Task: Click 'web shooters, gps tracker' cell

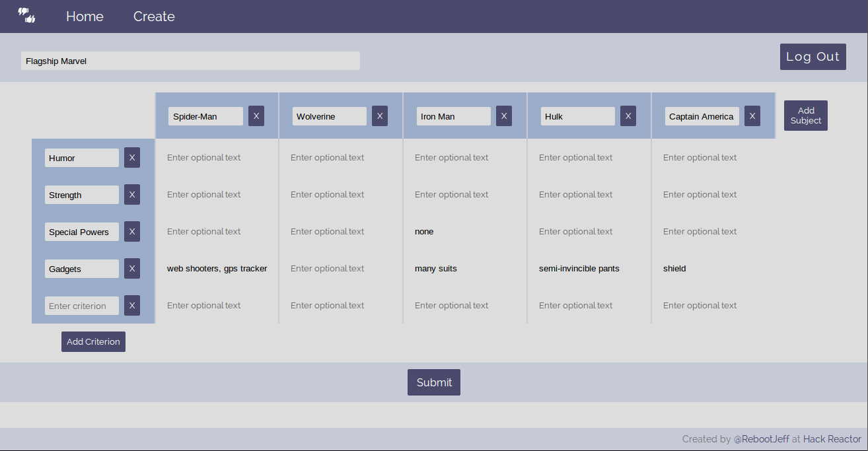Action: point(217,268)
